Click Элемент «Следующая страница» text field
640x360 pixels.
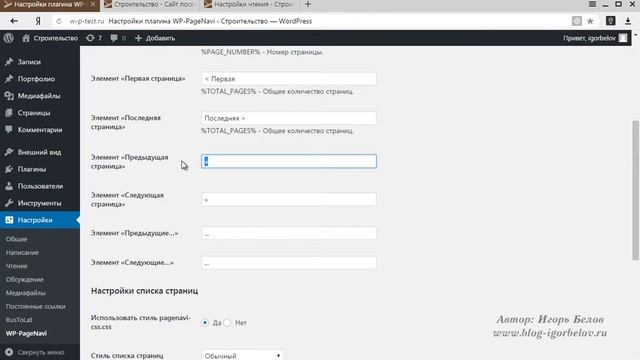[x=289, y=199]
